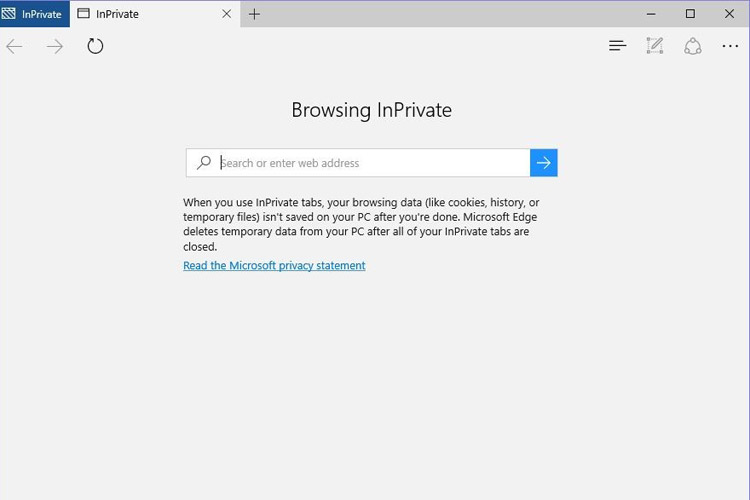Go forward to the next page
The height and width of the screenshot is (500, 750).
tap(55, 46)
